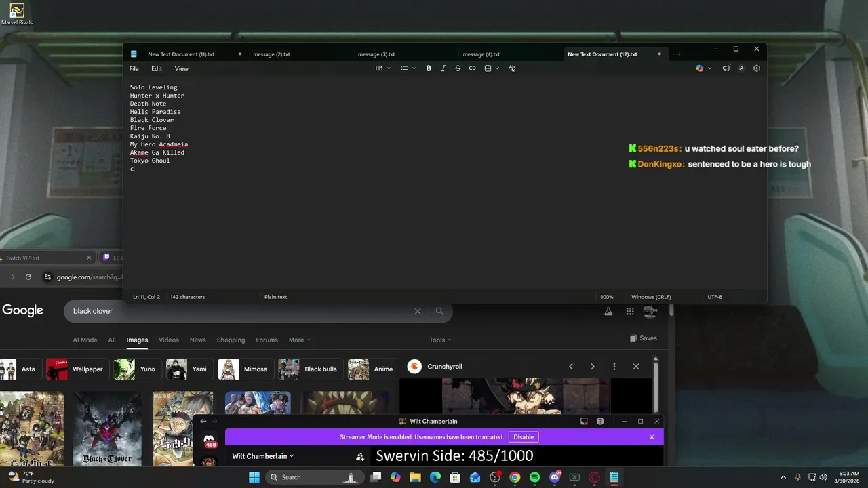The height and width of the screenshot is (488, 868).
Task: Open Spotify from the taskbar
Action: 534,477
